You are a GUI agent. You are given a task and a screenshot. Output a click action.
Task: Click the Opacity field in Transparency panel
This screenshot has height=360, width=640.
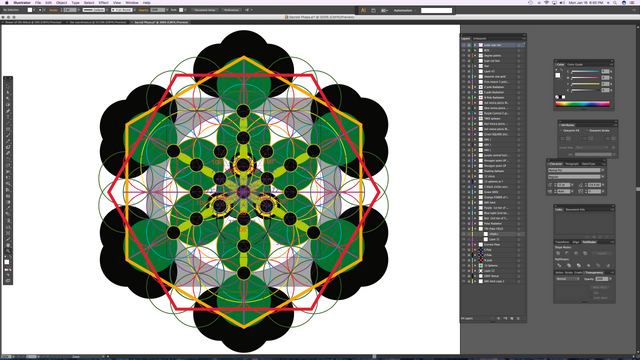tap(602, 279)
